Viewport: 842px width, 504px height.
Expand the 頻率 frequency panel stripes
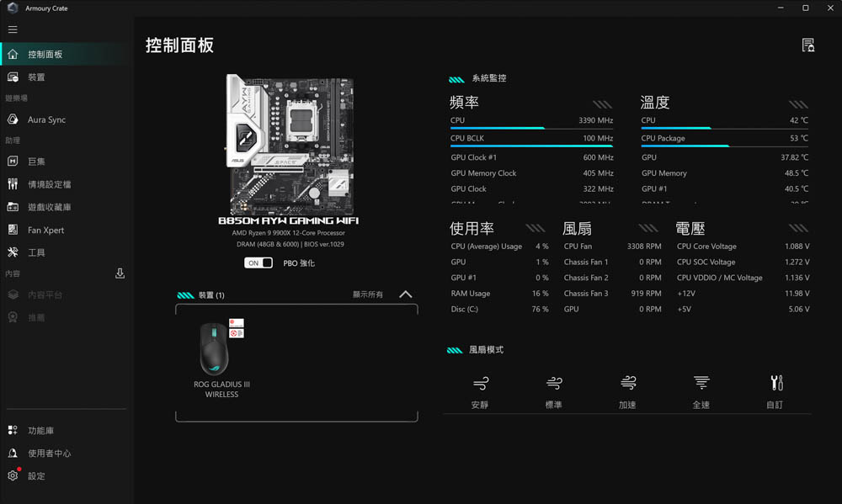602,104
